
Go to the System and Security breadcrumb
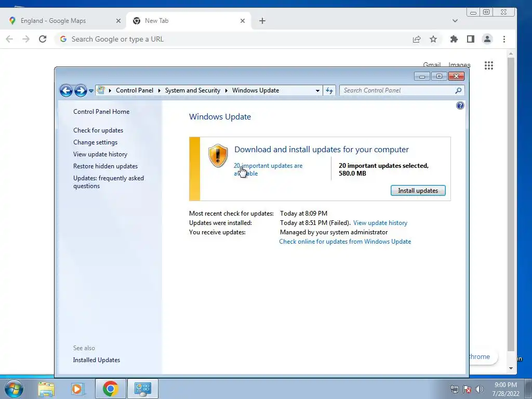pyautogui.click(x=192, y=90)
